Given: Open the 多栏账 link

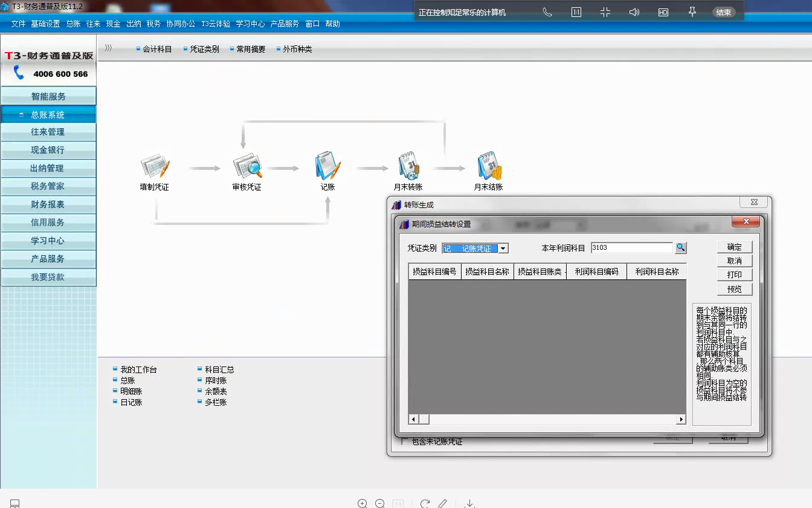Looking at the screenshot, I should [216, 402].
